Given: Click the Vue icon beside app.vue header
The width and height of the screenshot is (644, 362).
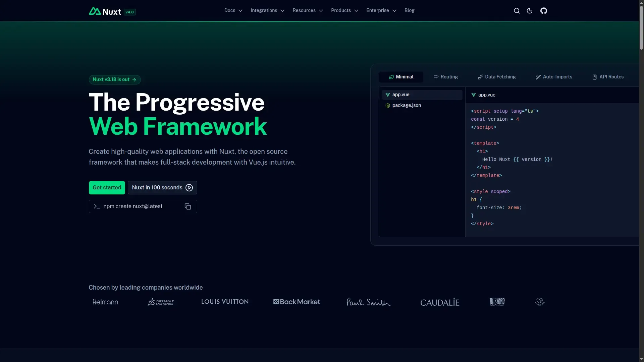Looking at the screenshot, I should tap(473, 95).
